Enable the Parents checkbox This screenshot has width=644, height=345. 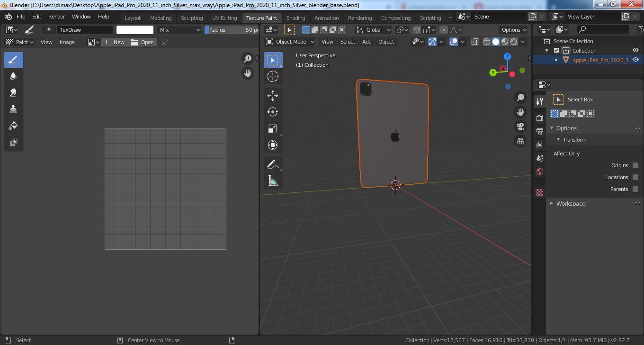click(635, 189)
